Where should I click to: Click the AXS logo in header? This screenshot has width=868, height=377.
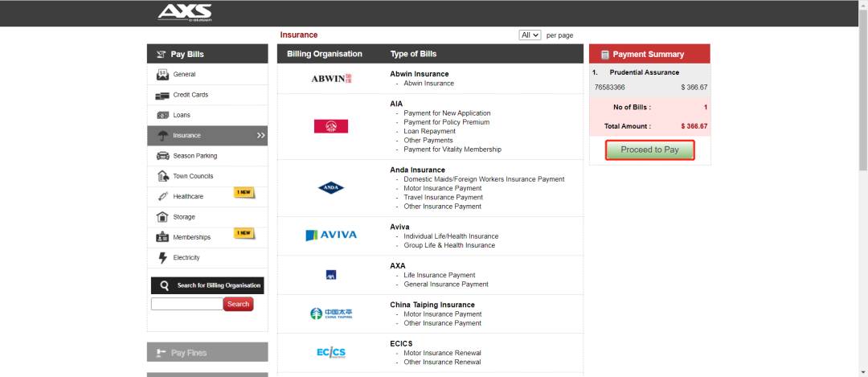pos(184,12)
